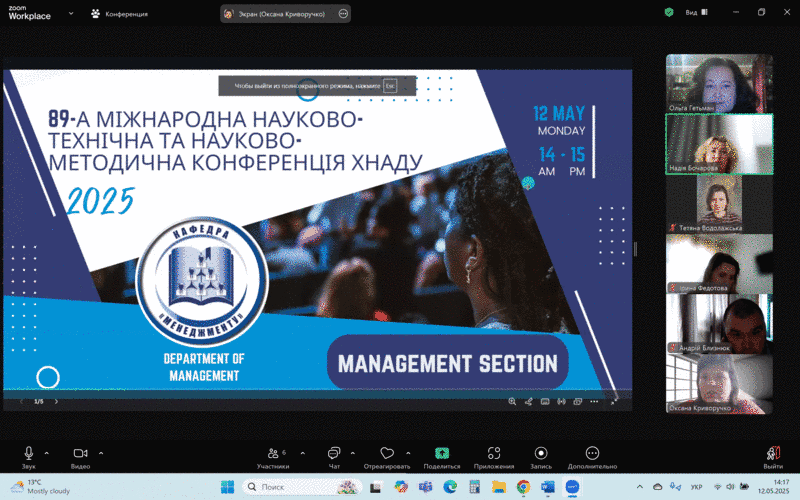The image size is (800, 500).
Task: Open the three-dots menu in slide toolbar
Action: pyautogui.click(x=594, y=402)
